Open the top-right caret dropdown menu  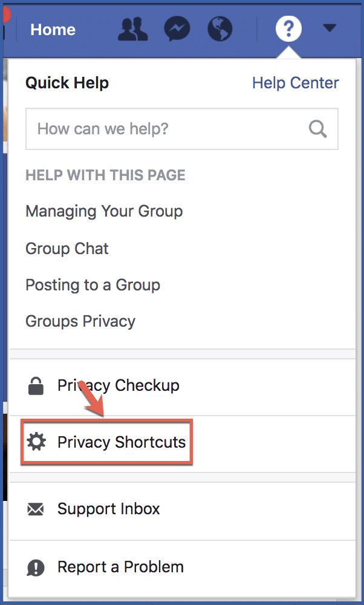(x=330, y=27)
